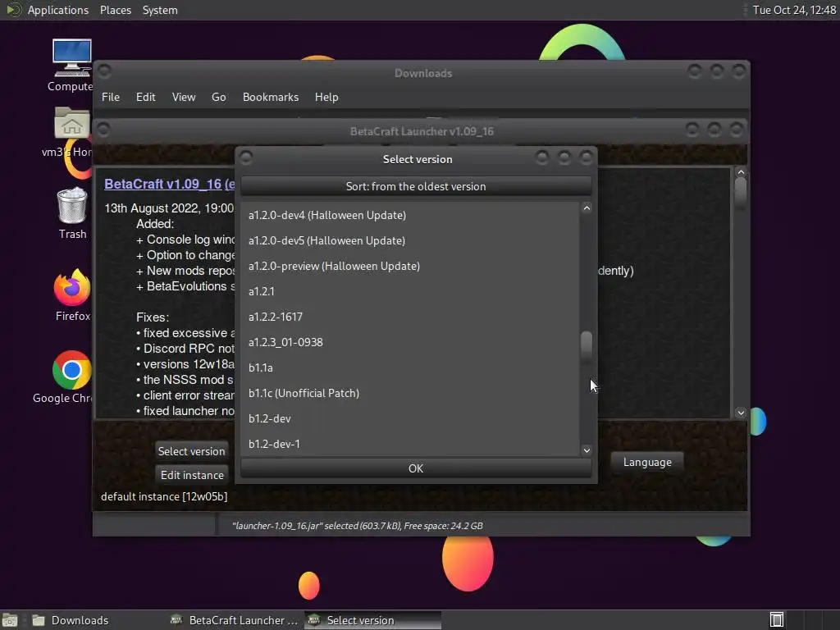The height and width of the screenshot is (630, 840).
Task: Click the launcher-1.09_16.jar status bar text
Action: (x=358, y=526)
